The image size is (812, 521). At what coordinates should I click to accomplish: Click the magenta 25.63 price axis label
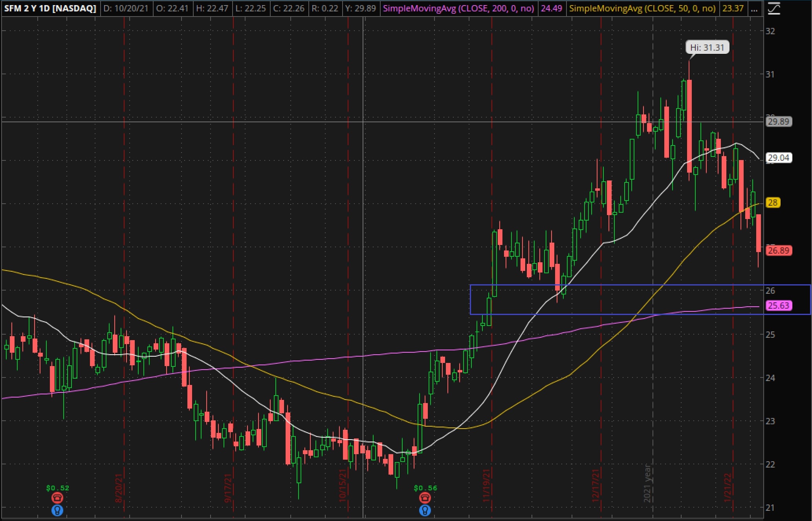(x=779, y=306)
